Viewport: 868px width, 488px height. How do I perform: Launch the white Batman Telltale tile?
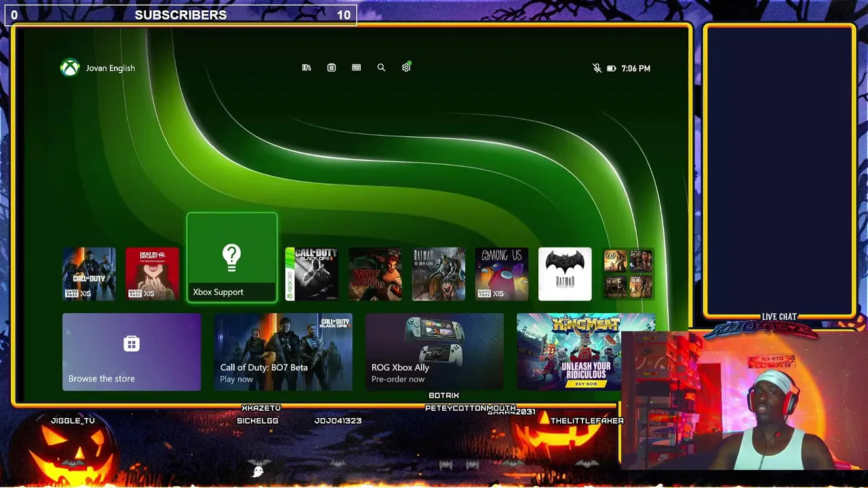[x=565, y=274]
